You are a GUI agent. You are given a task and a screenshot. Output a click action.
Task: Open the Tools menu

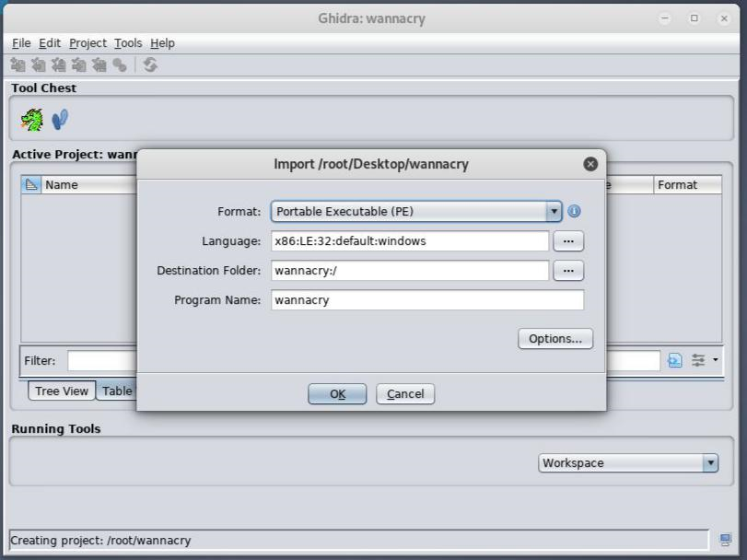128,43
